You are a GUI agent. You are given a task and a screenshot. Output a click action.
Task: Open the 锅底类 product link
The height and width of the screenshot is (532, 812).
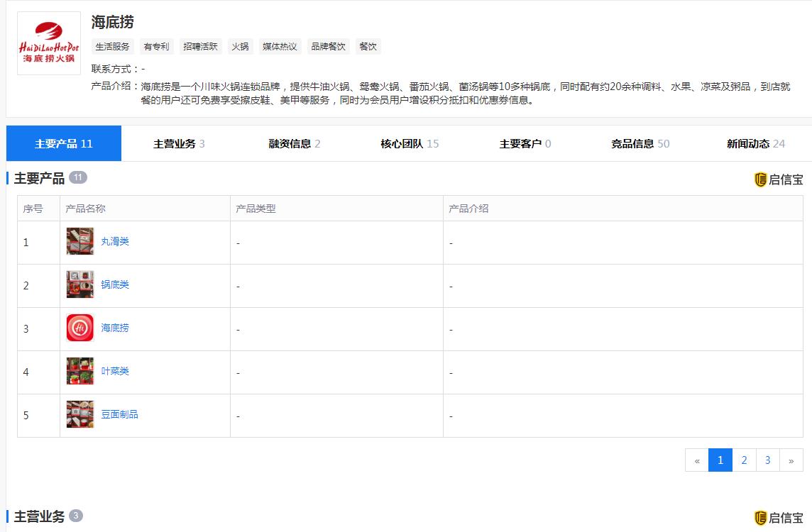[x=115, y=284]
